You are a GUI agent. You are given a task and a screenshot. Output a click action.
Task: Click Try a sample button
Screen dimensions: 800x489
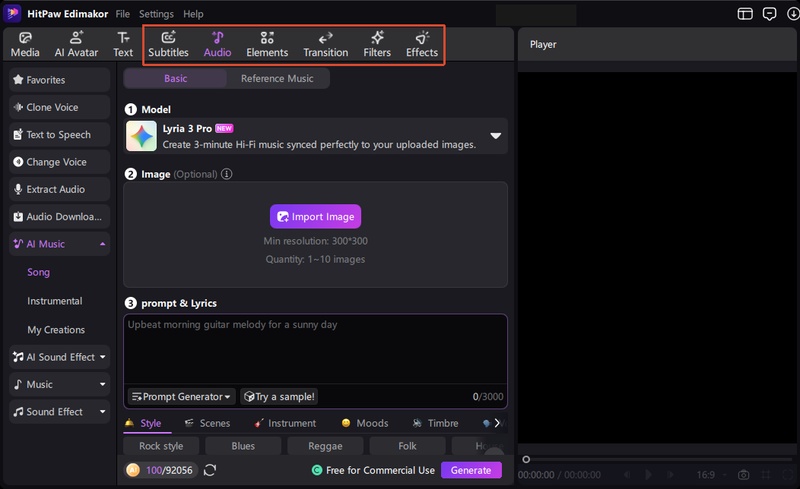(x=279, y=397)
